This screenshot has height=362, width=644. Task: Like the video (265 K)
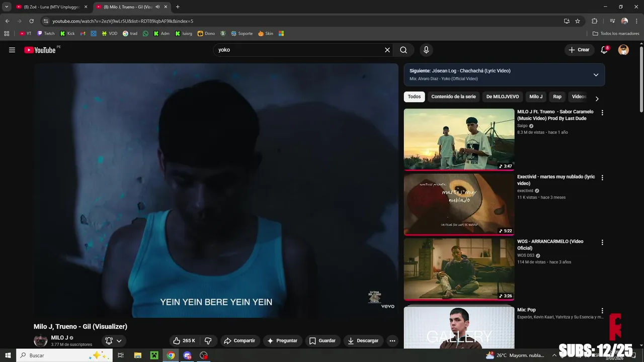coord(184,341)
